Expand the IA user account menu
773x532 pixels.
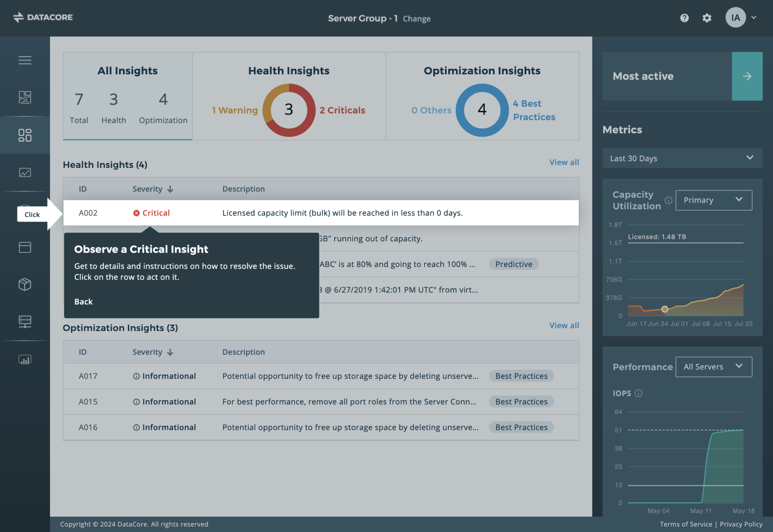741,17
